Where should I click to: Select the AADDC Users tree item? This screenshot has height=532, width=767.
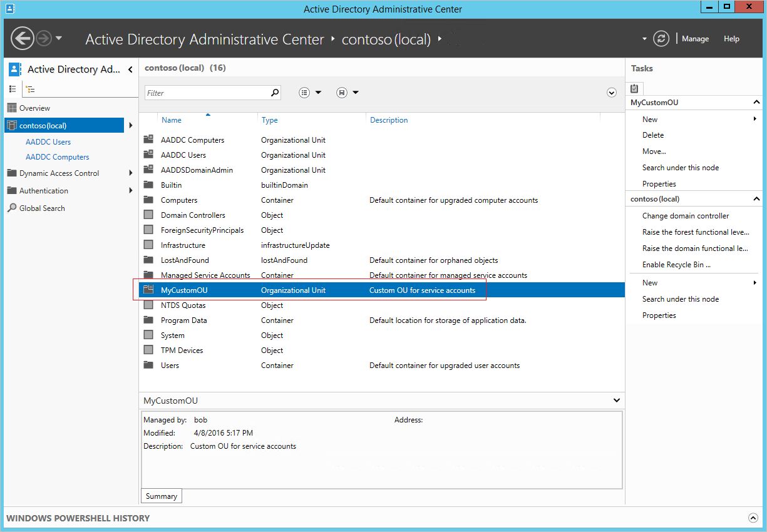(48, 142)
